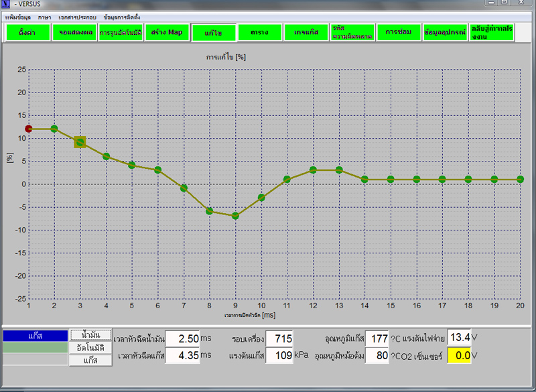
Task: Click the gas pressure field 109
Action: click(279, 355)
